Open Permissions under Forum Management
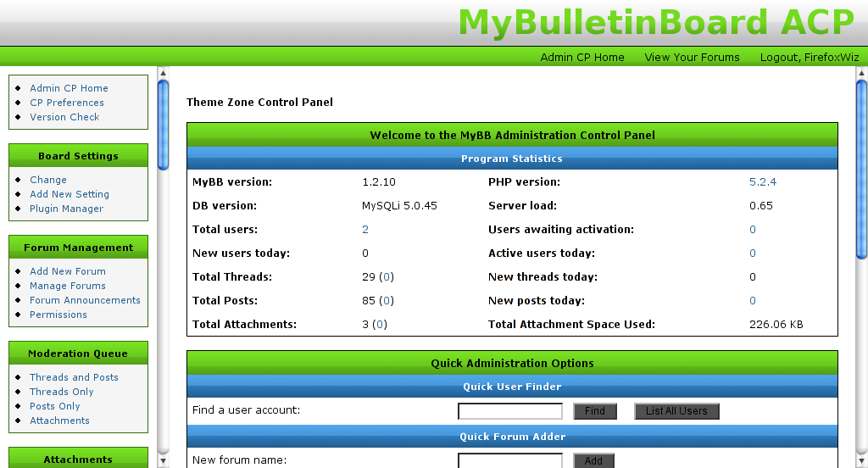Viewport: 868px width, 468px height. (58, 314)
